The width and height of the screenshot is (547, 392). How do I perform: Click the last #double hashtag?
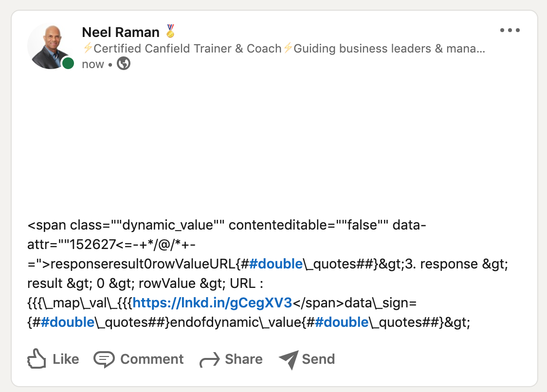click(x=342, y=322)
